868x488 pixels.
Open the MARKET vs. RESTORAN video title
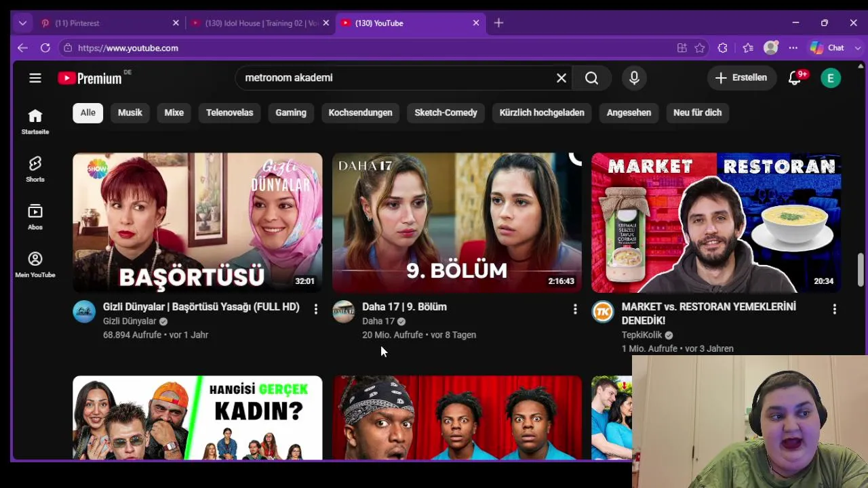pos(709,314)
